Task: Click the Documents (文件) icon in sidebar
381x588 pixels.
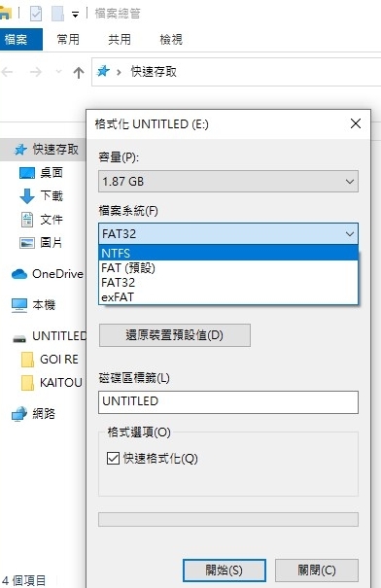Action: click(27, 220)
